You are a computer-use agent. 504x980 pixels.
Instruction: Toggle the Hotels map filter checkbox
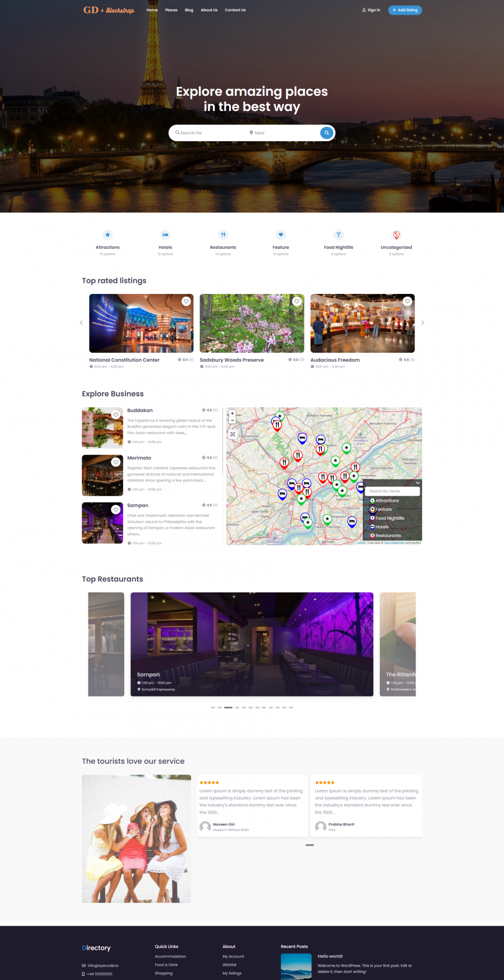(367, 527)
